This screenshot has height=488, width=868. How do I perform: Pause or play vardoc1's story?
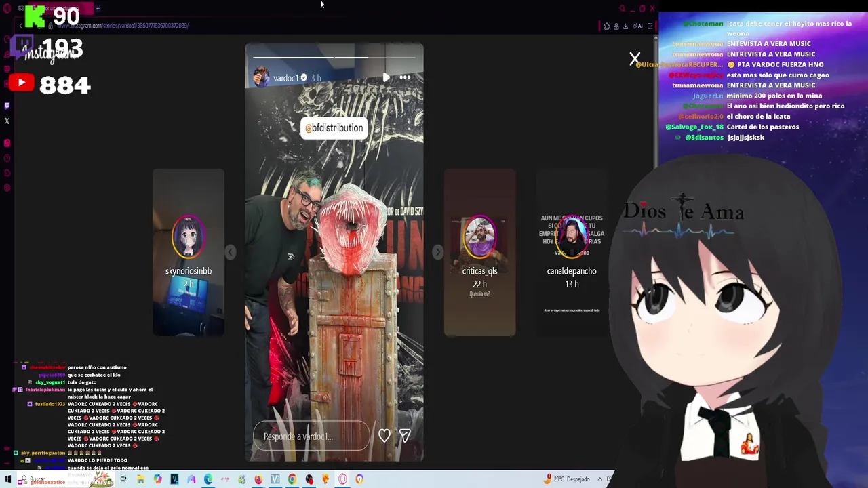click(386, 77)
